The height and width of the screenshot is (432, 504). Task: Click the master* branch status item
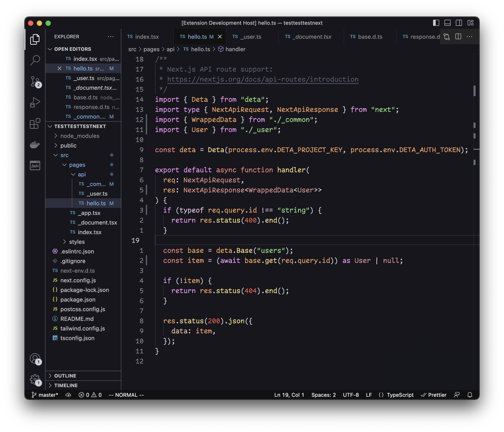click(45, 395)
